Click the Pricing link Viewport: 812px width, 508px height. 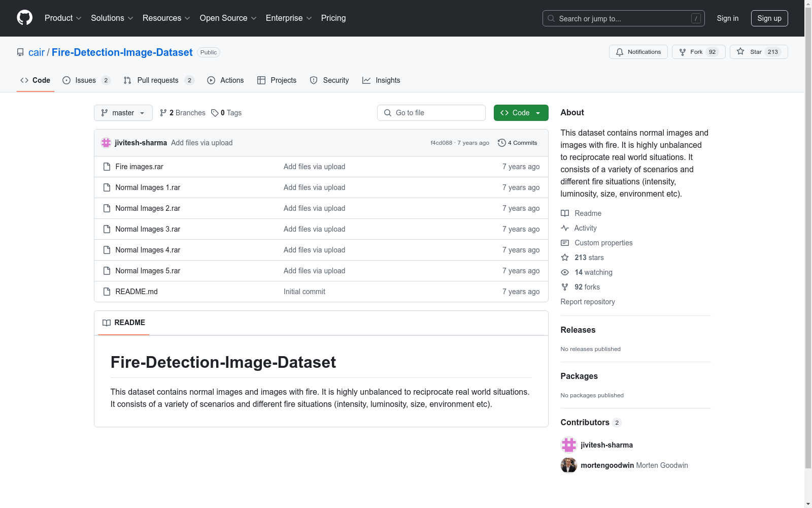click(333, 18)
